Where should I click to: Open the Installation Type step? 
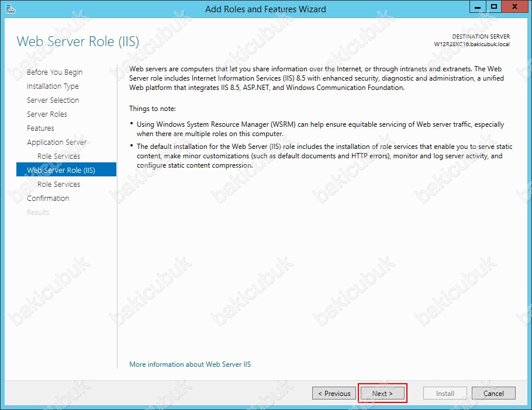pos(53,86)
